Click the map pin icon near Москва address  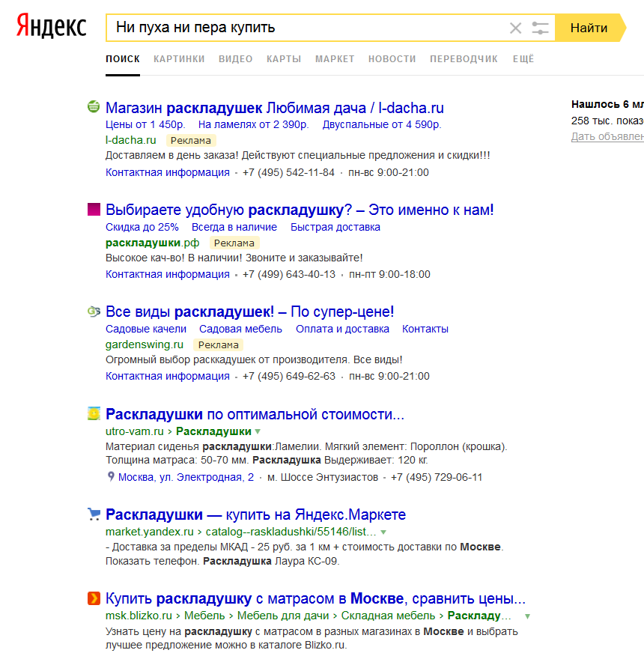coord(111,476)
